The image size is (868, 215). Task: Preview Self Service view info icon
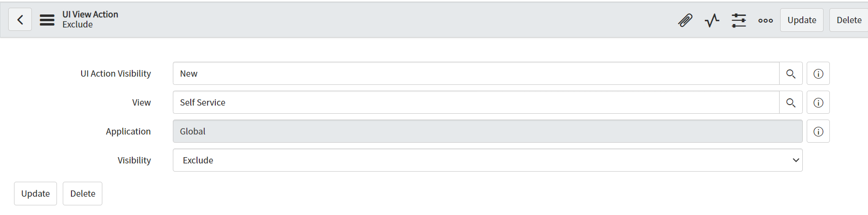pyautogui.click(x=818, y=103)
